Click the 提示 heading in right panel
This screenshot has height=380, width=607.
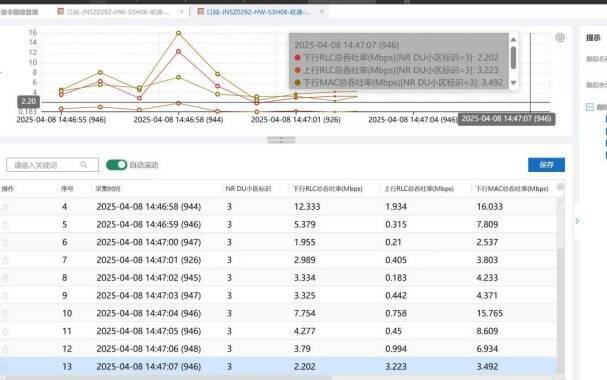pos(593,38)
